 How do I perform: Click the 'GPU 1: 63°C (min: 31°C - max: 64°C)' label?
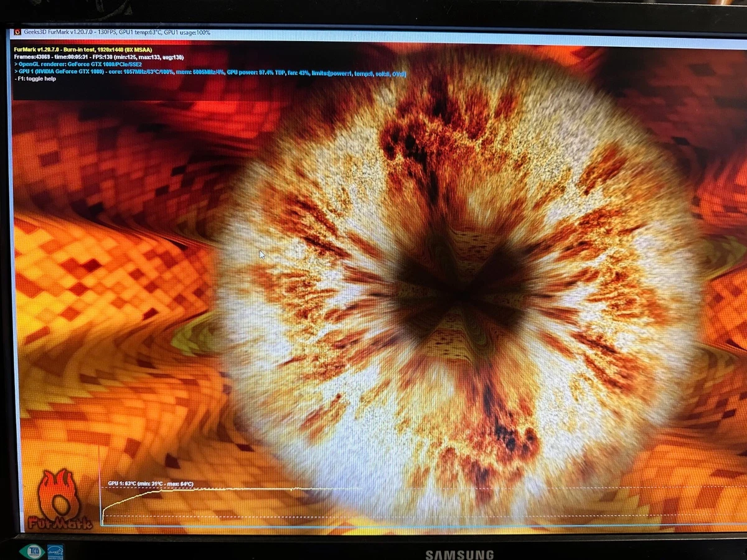coord(150,483)
